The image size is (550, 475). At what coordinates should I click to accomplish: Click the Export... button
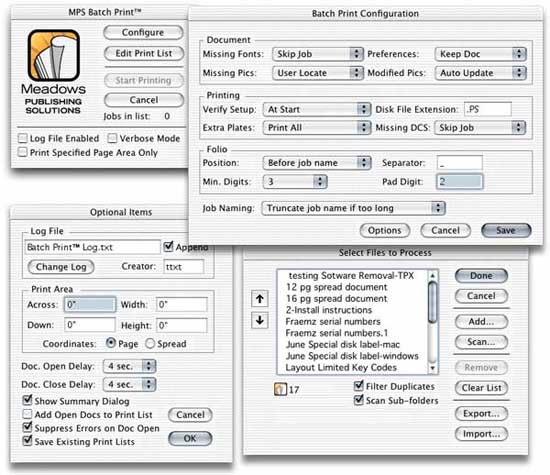481,414
